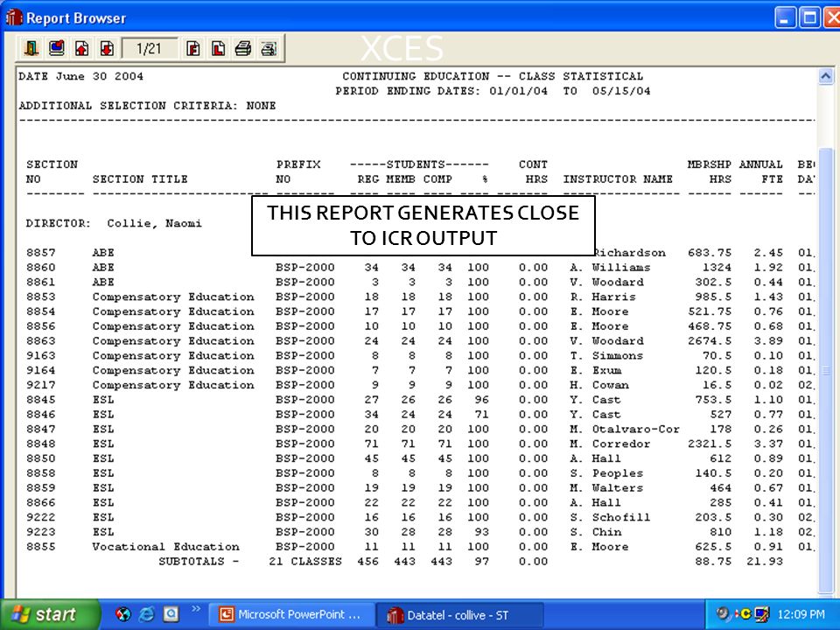Switch to Microsoft PowerPoint taskbar button

pos(291,614)
